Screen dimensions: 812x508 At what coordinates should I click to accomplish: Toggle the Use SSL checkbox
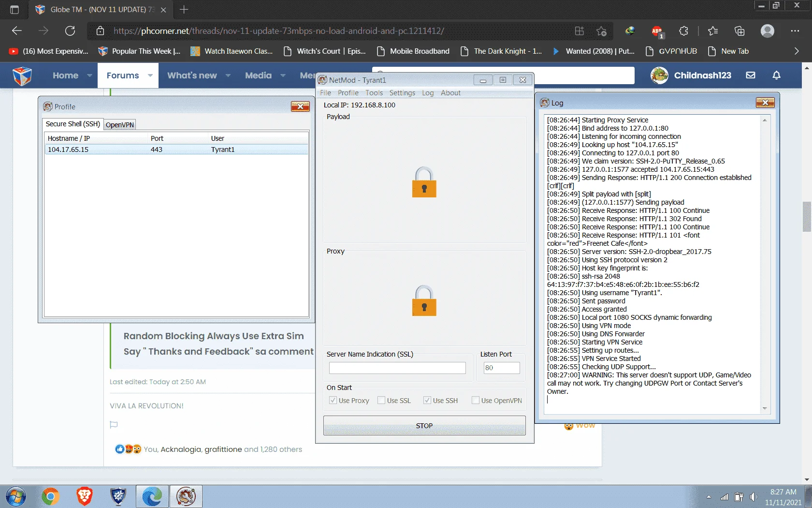[381, 400]
